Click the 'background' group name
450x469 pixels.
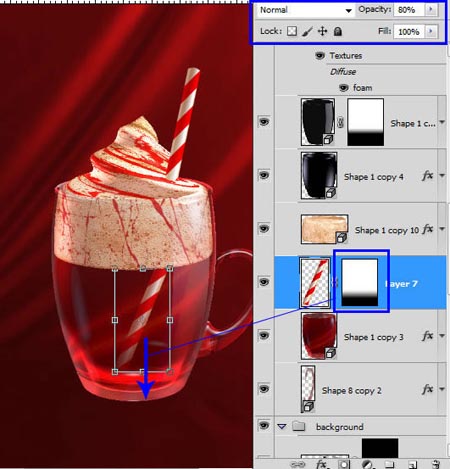tap(340, 427)
